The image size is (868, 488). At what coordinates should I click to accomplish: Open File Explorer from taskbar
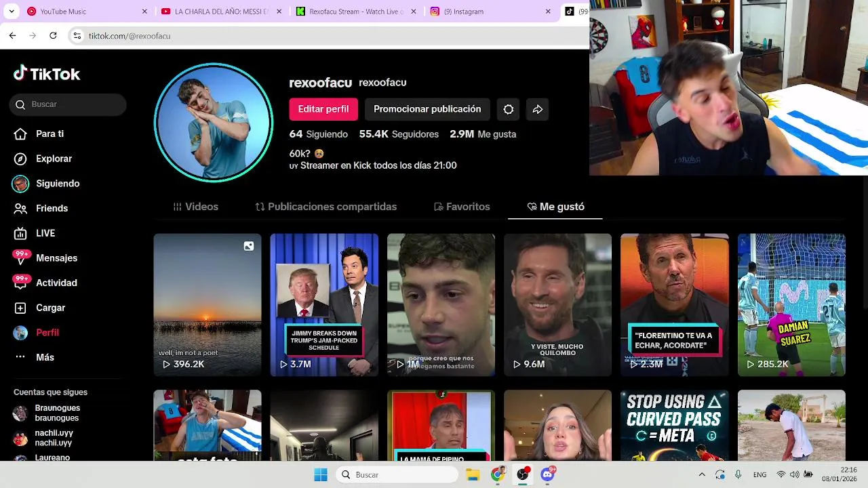[x=473, y=474]
